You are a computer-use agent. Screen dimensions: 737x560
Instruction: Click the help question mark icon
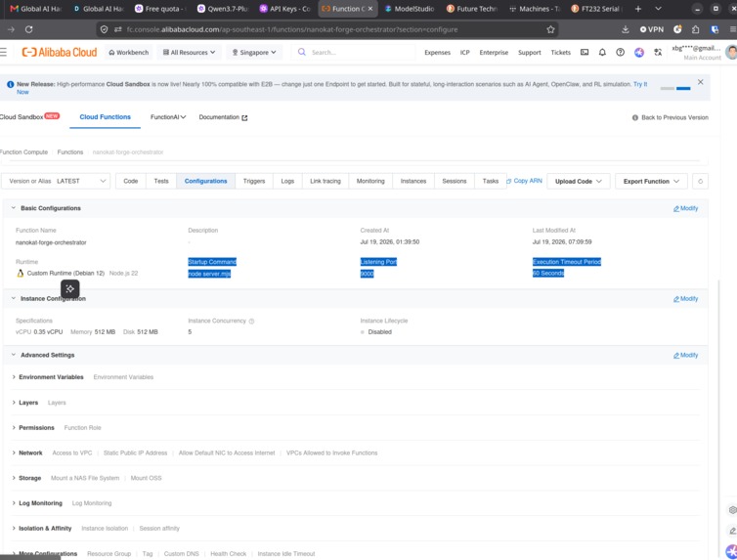(x=620, y=52)
